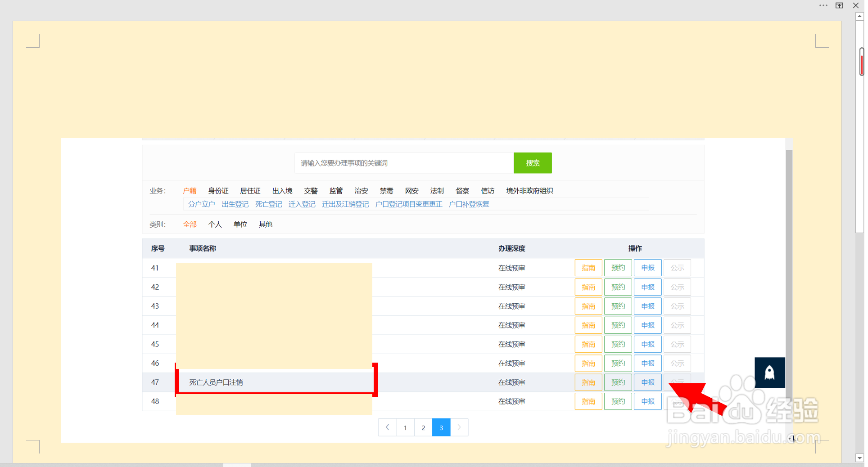The width and height of the screenshot is (868, 467).
Task: Open the 死亡登记 subcategory link
Action: [269, 204]
